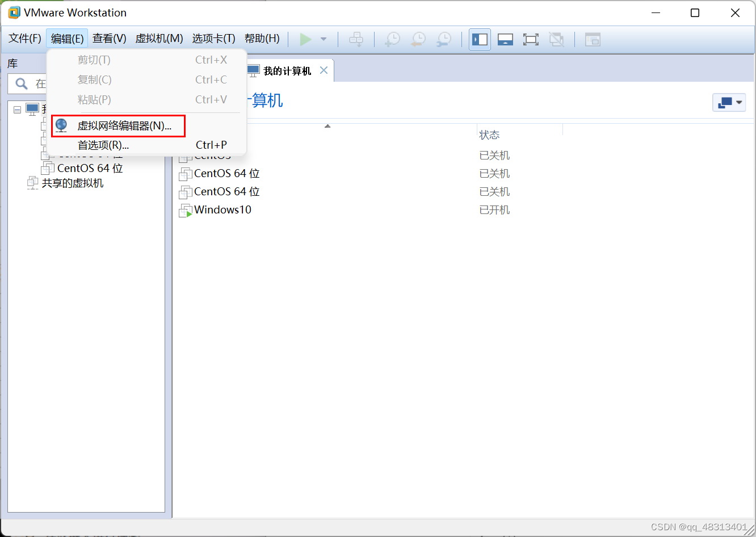Toggle the library sidebar view icon
The height and width of the screenshot is (537, 756).
click(x=480, y=39)
